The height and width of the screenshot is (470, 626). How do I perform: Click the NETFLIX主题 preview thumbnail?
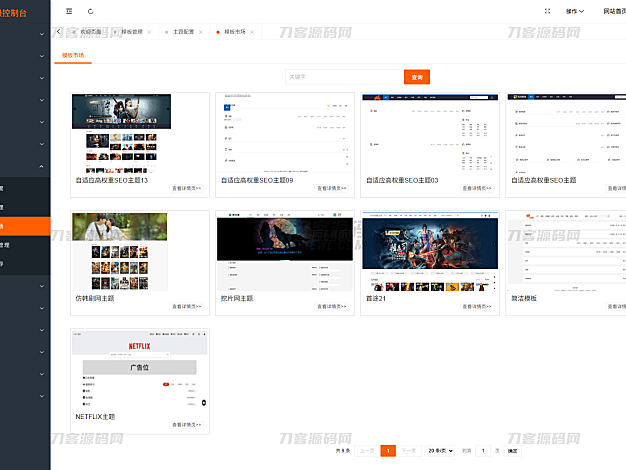pos(140,370)
